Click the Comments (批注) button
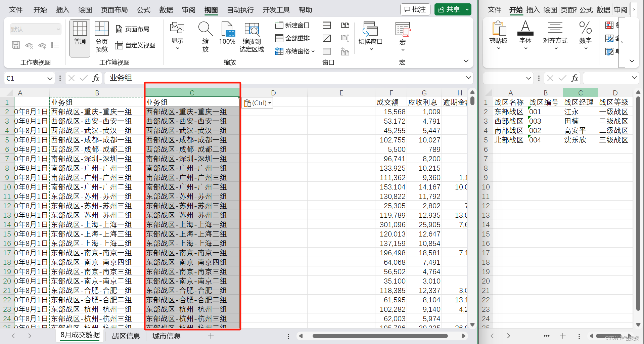The image size is (644, 344). click(x=415, y=9)
